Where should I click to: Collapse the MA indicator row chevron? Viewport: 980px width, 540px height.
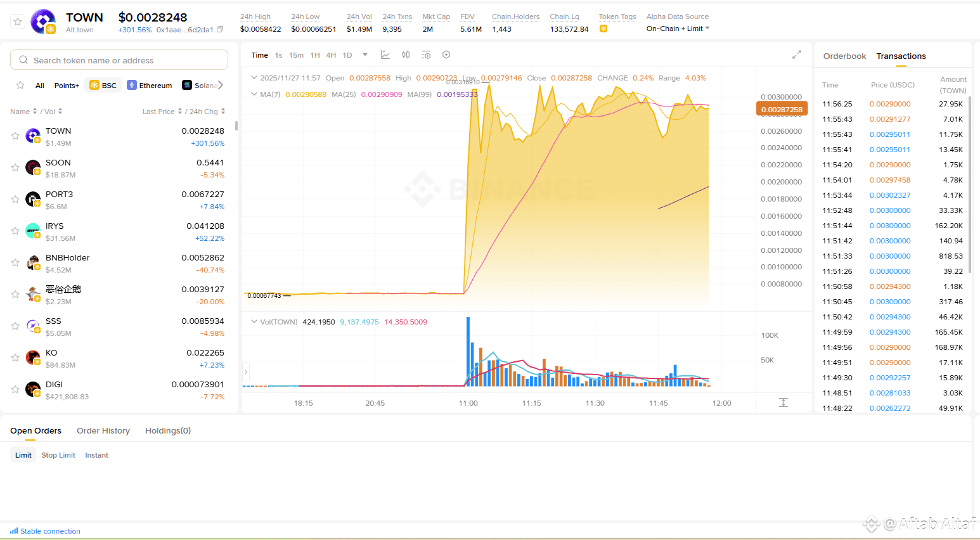(254, 94)
